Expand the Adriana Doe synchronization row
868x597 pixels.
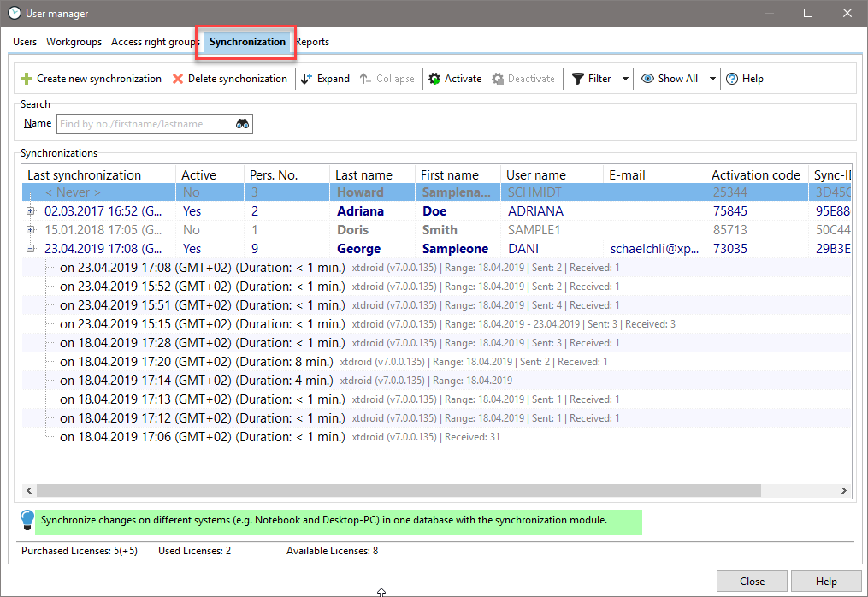click(x=32, y=211)
